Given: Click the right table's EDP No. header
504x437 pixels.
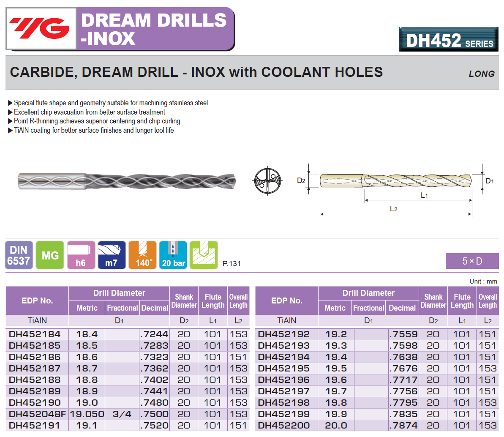Looking at the screenshot, I should [x=286, y=301].
